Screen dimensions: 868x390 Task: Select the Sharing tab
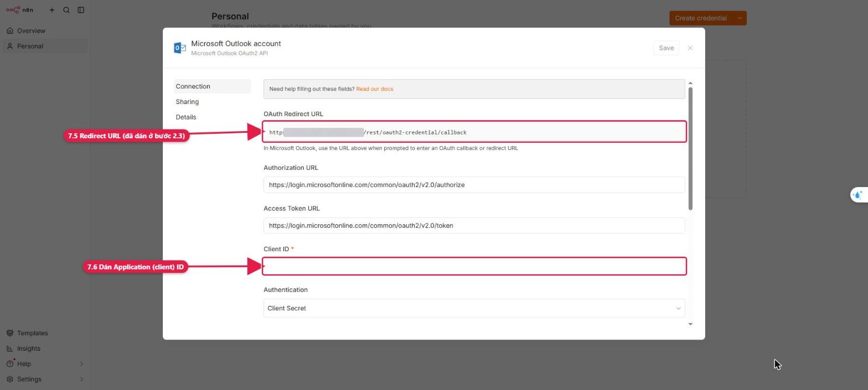pos(212,102)
